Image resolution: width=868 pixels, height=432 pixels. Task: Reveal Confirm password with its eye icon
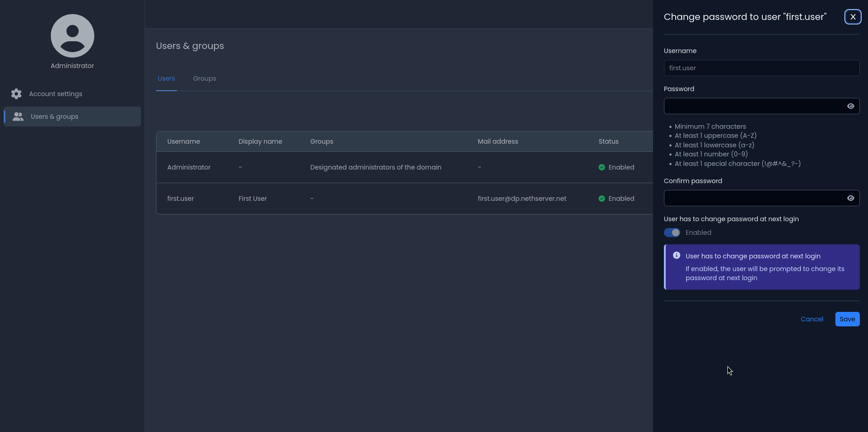pos(850,198)
